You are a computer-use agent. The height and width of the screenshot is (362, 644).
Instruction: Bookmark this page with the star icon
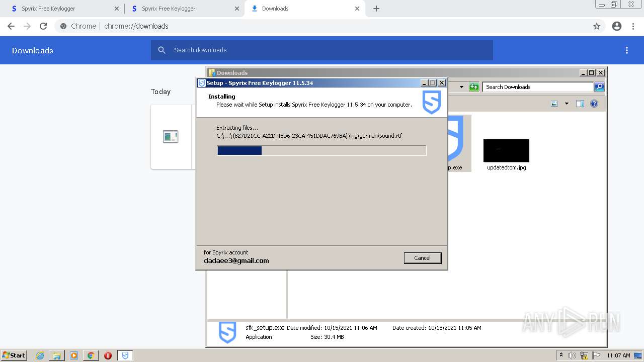coord(597,26)
